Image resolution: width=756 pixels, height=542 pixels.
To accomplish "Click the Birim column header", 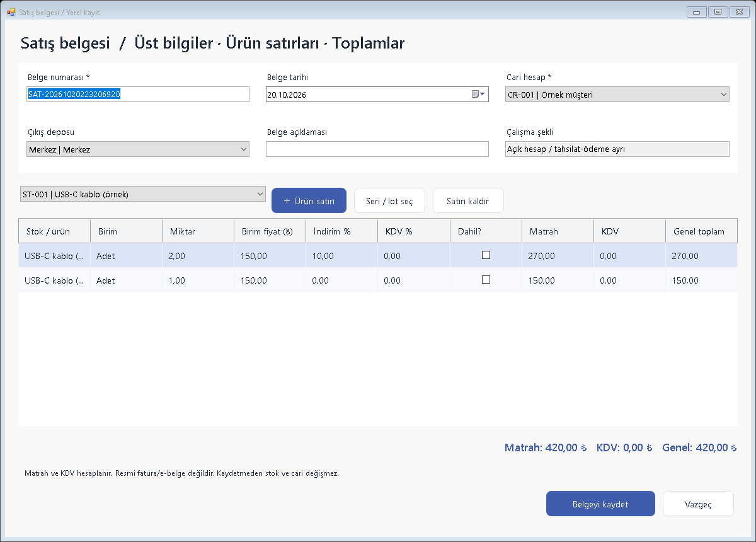I will click(126, 231).
